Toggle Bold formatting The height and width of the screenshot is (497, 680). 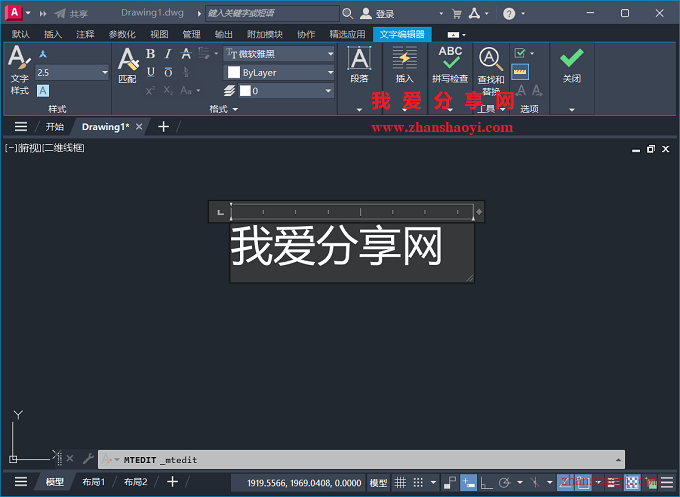151,54
